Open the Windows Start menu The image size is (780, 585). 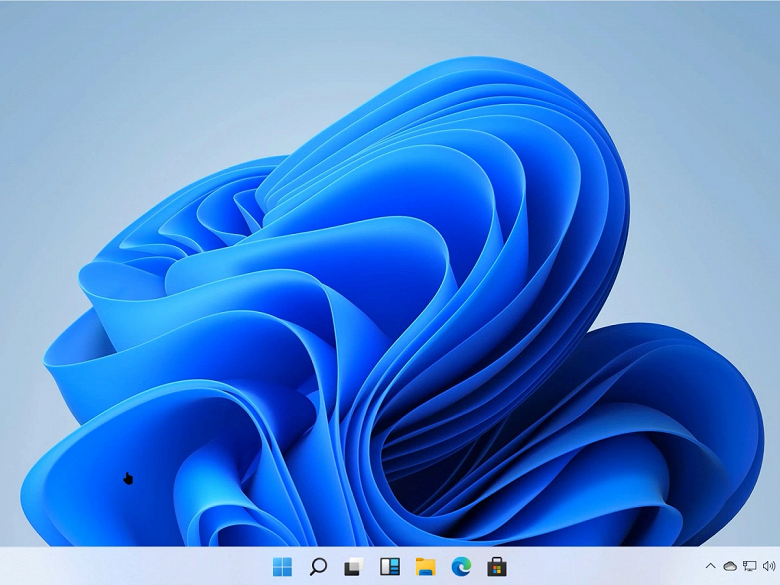[282, 567]
